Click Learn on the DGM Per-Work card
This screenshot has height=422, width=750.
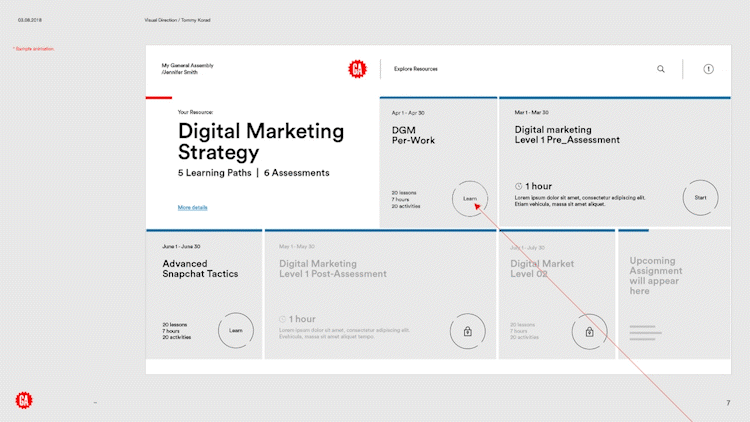click(470, 199)
